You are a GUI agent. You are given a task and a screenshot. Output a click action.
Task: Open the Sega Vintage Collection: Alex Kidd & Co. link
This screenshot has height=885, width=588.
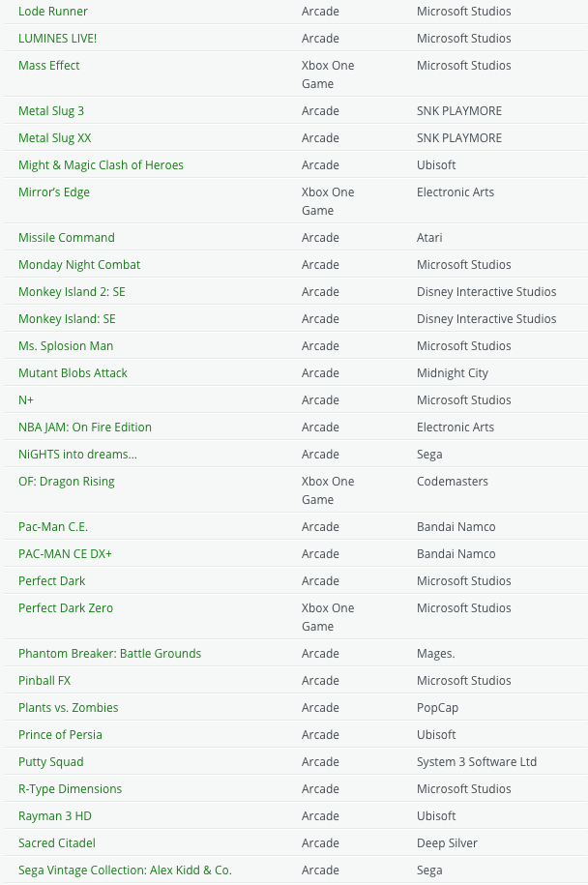pos(125,870)
